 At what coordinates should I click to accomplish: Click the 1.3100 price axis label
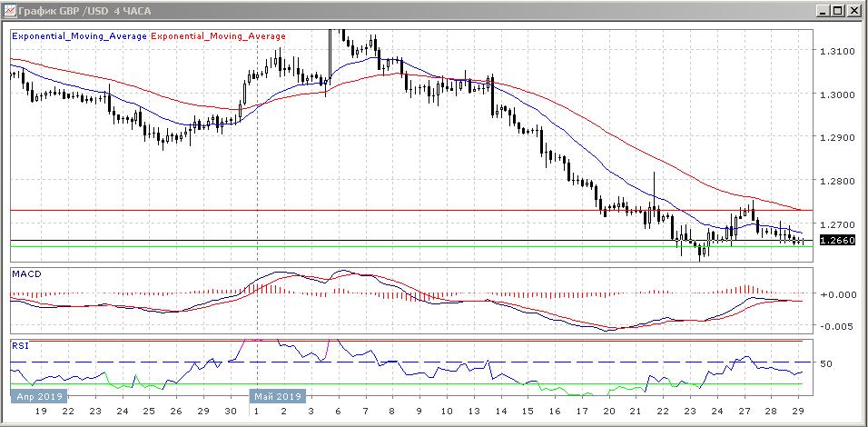(x=837, y=51)
